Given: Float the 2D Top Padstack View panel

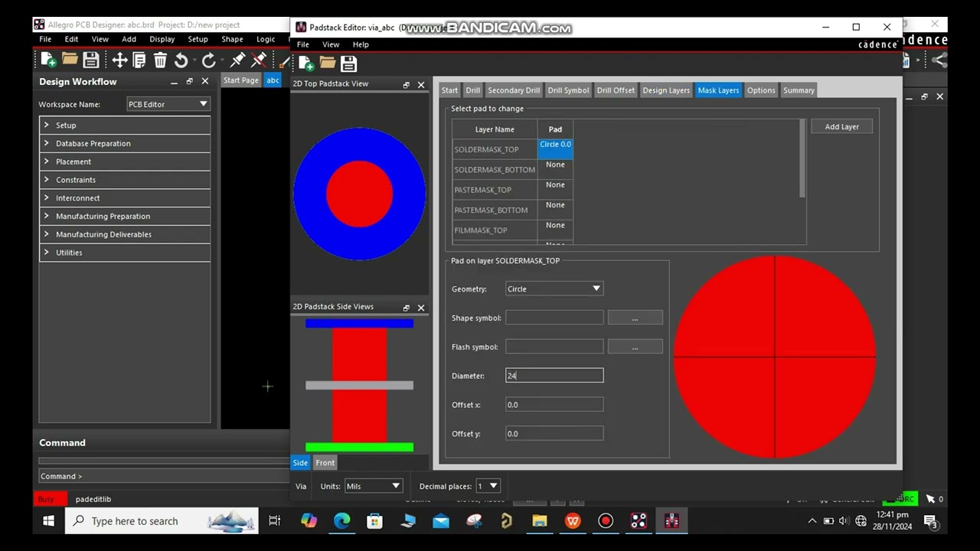Looking at the screenshot, I should click(x=407, y=85).
